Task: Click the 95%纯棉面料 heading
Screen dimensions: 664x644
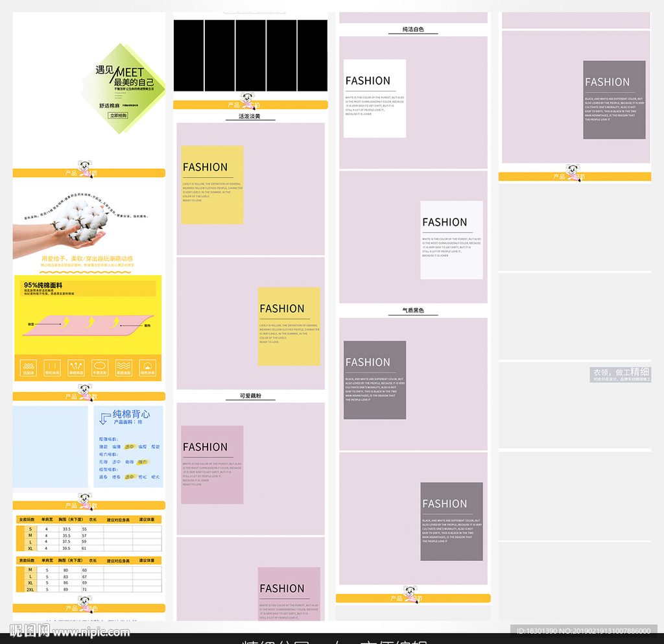Action: pyautogui.click(x=43, y=285)
